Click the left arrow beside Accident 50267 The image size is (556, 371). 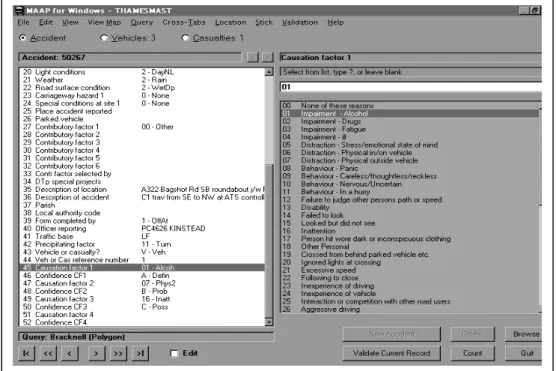pyautogui.click(x=252, y=57)
